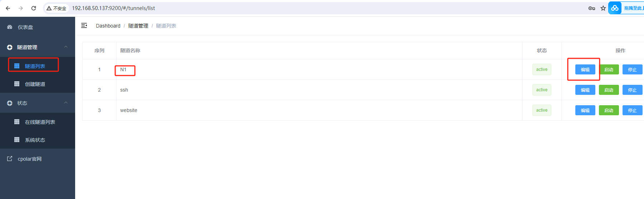
Task: Start the ssh tunnel
Action: coord(609,90)
